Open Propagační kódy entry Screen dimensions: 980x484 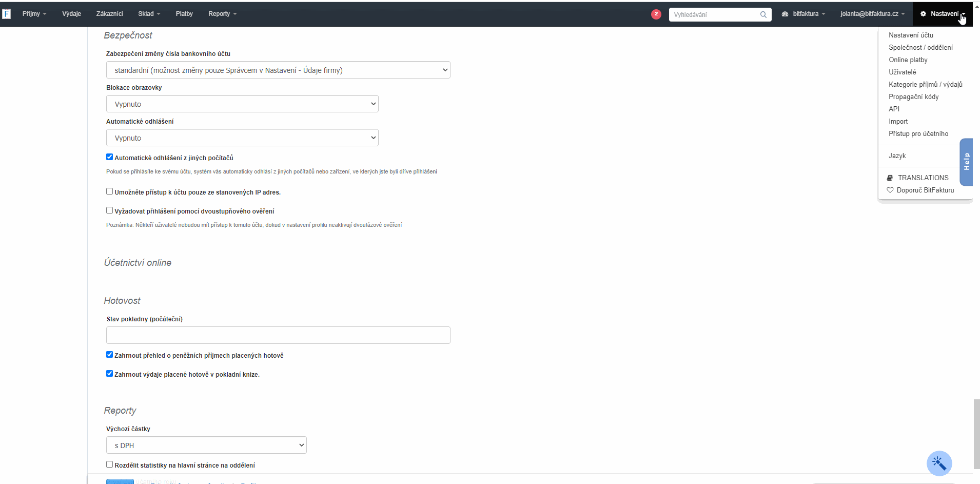tap(914, 96)
